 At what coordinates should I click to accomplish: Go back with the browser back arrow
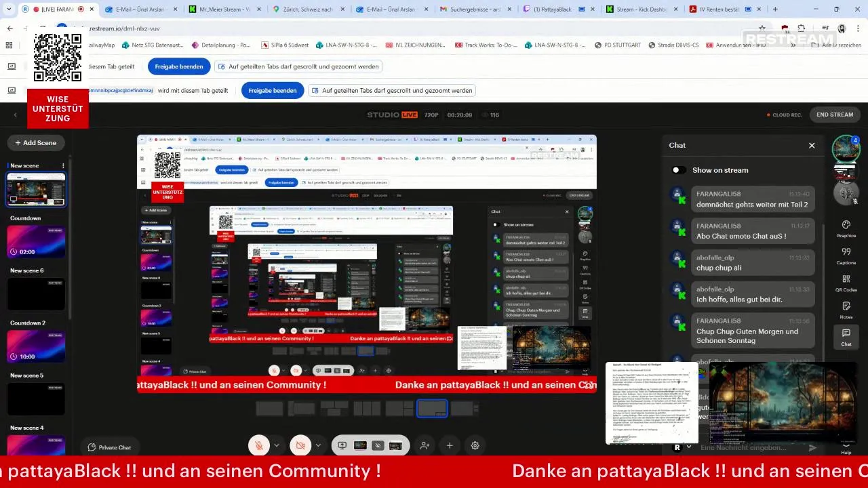[10, 28]
